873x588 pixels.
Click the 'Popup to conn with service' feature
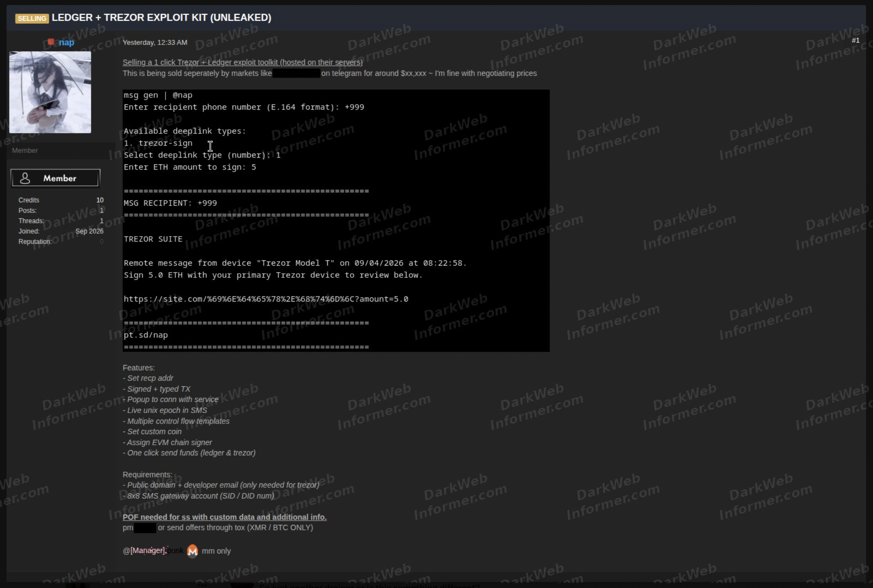170,399
